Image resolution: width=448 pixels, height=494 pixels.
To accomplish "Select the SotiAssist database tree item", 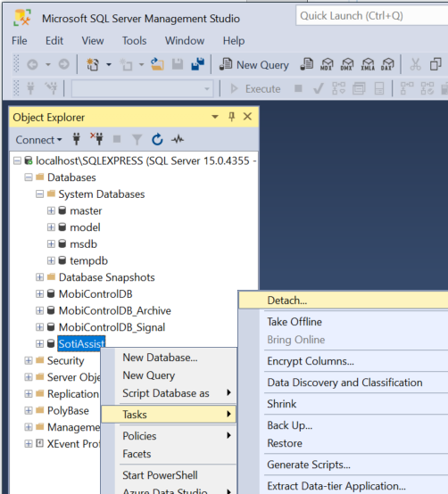I will tap(81, 343).
